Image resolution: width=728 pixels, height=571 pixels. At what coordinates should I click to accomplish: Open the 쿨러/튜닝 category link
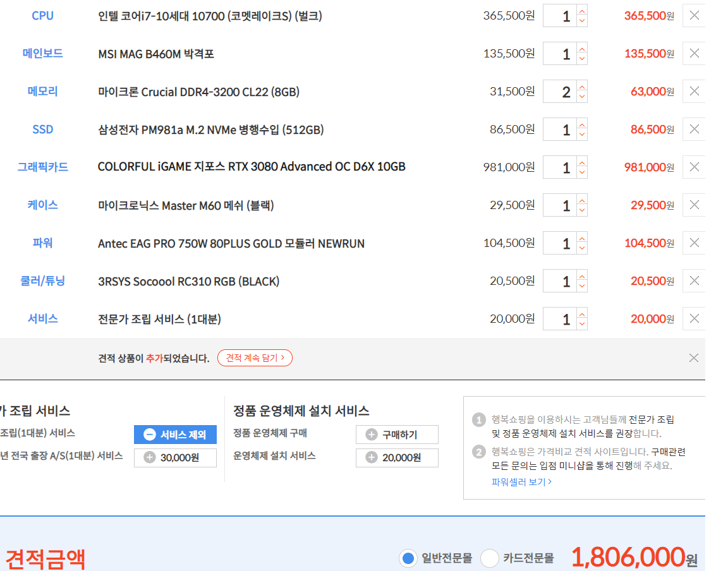[42, 281]
